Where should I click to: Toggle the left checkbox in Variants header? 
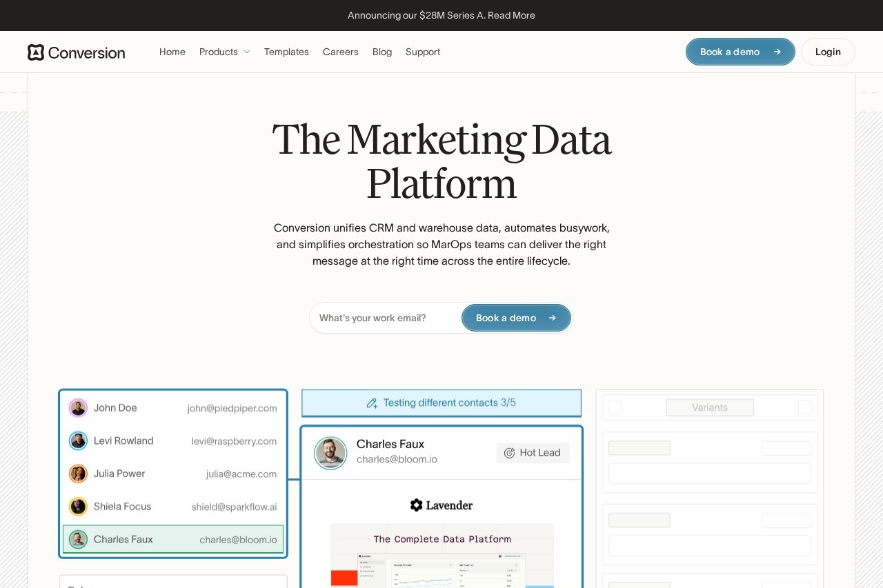pyautogui.click(x=615, y=407)
